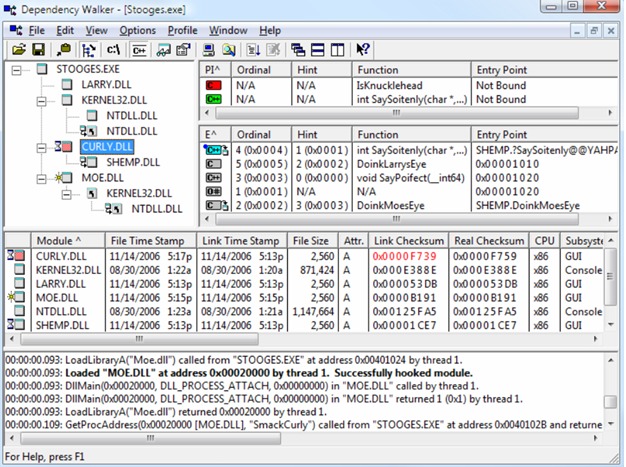
Task: Select KERNEL32.DLL row in module list
Action: point(305,270)
